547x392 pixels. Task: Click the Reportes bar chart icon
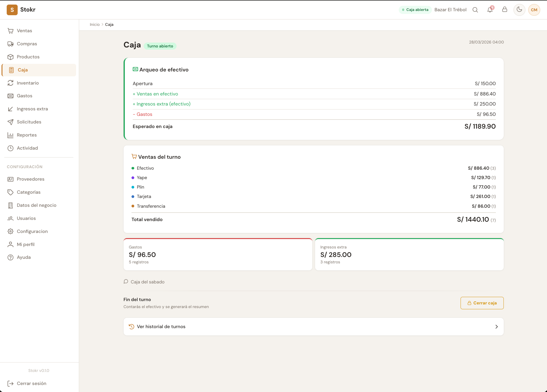(11, 135)
